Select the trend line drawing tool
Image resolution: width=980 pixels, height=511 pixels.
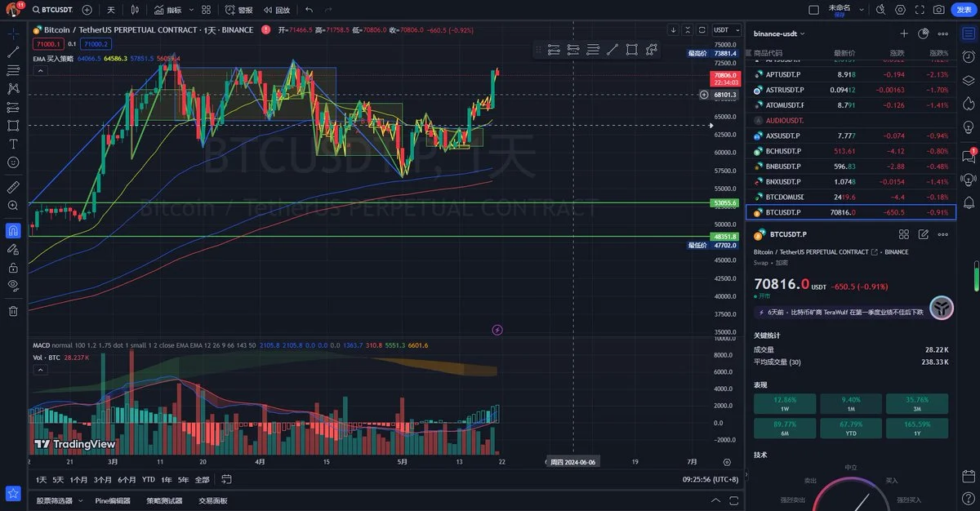pyautogui.click(x=13, y=51)
